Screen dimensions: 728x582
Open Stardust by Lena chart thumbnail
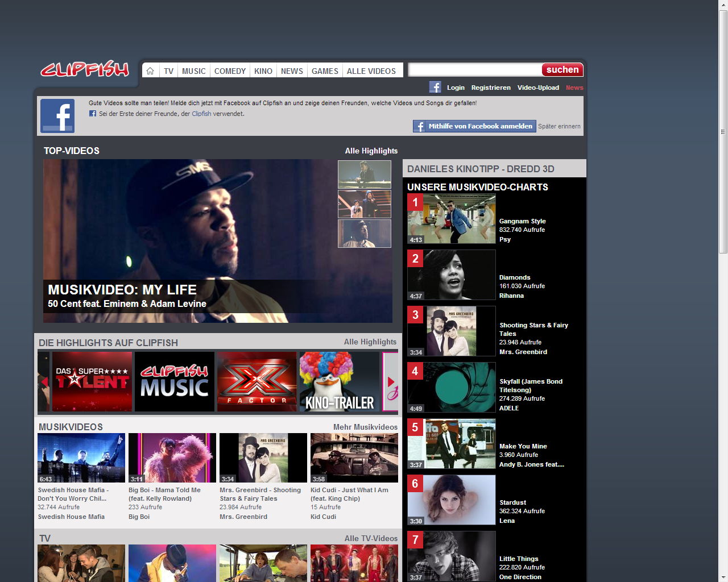(x=452, y=500)
